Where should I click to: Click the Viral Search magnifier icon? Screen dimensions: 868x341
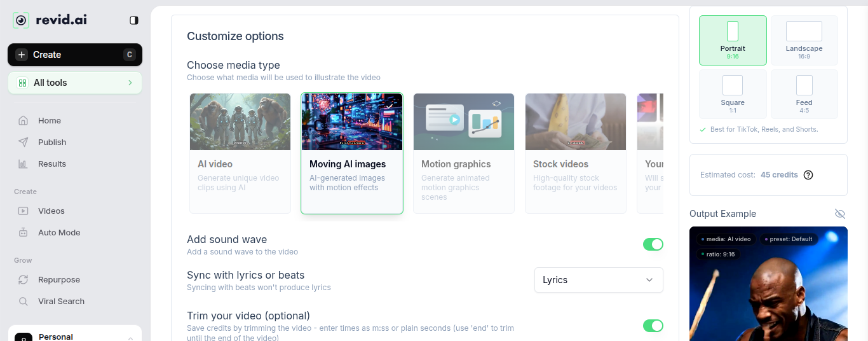click(x=24, y=302)
